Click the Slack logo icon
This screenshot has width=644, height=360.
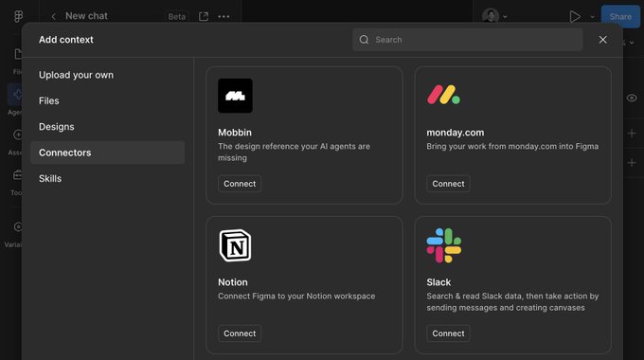pyautogui.click(x=443, y=245)
